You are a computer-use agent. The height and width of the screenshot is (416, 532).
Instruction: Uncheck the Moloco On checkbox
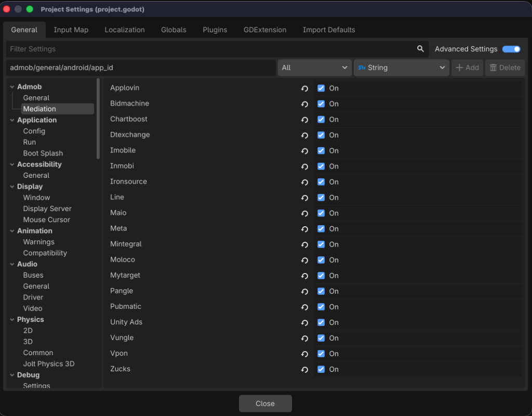tap(321, 260)
